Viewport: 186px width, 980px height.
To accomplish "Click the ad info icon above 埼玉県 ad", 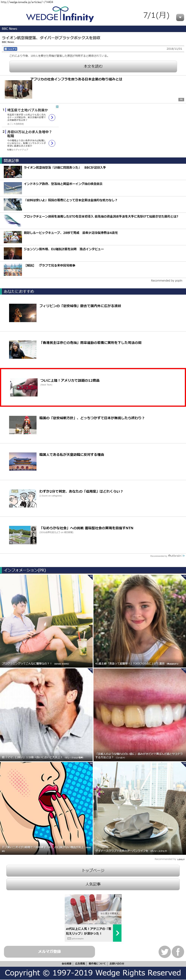I will click(x=57, y=107).
